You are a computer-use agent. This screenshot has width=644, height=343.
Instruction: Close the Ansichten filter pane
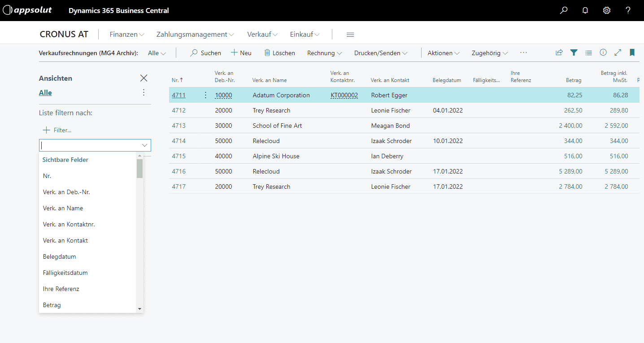[144, 78]
